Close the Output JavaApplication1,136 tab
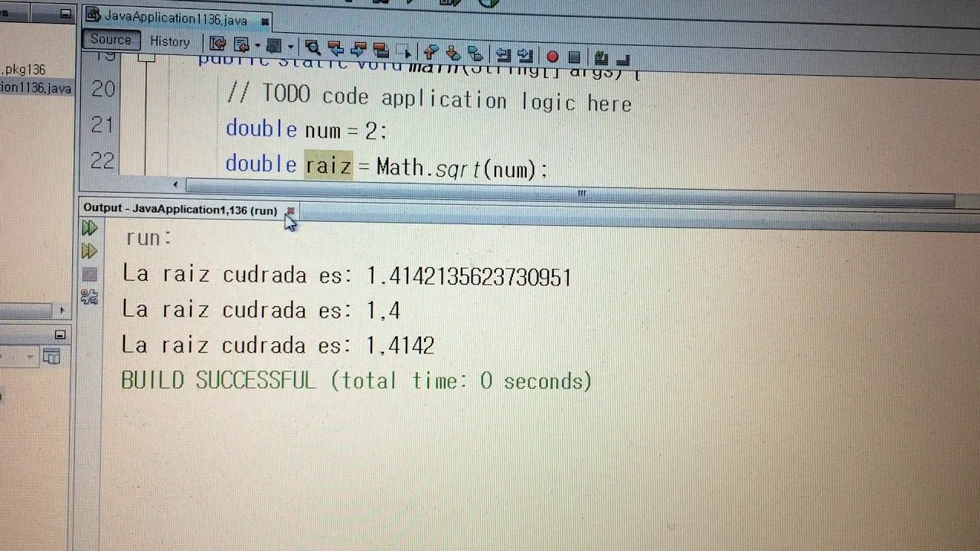 tap(290, 210)
